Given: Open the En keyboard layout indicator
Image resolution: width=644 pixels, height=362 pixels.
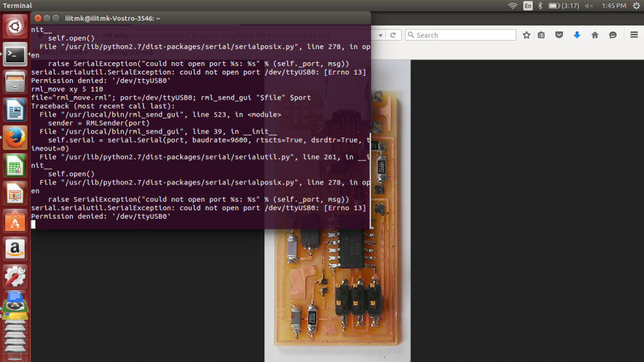Looking at the screenshot, I should coord(528,6).
